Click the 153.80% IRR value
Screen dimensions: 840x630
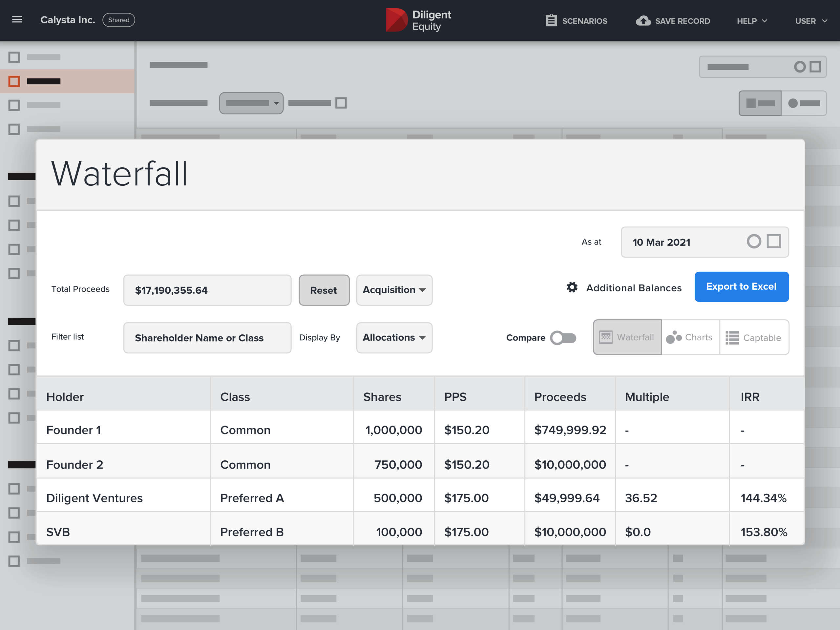pos(764,532)
